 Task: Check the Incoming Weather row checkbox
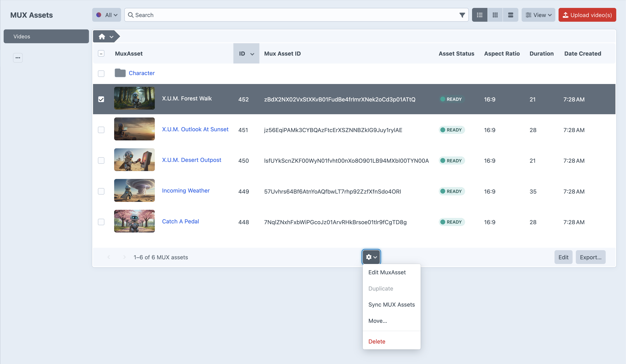101,191
